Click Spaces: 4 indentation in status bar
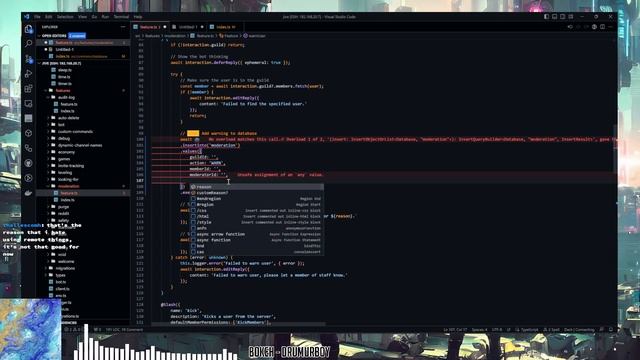The width and height of the screenshot is (640, 360). [x=479, y=330]
